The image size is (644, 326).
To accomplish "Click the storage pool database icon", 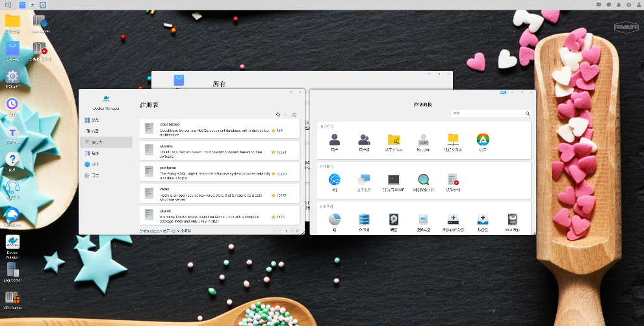I will (x=364, y=219).
